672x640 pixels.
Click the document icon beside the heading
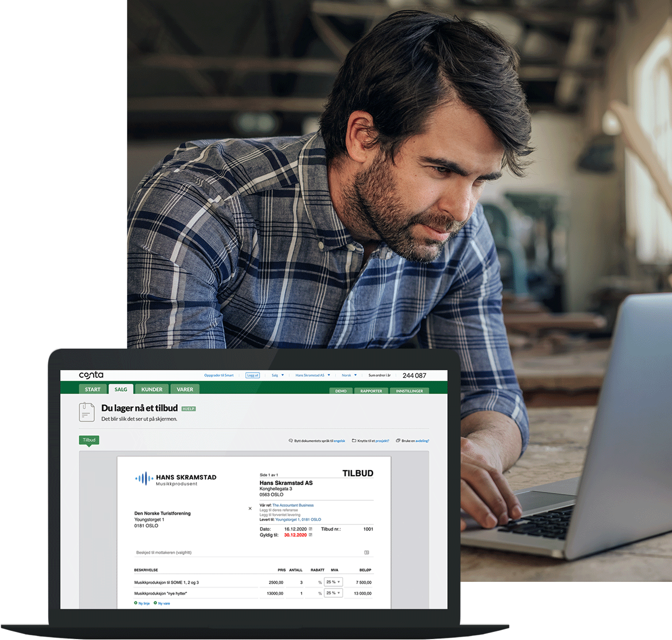point(87,412)
